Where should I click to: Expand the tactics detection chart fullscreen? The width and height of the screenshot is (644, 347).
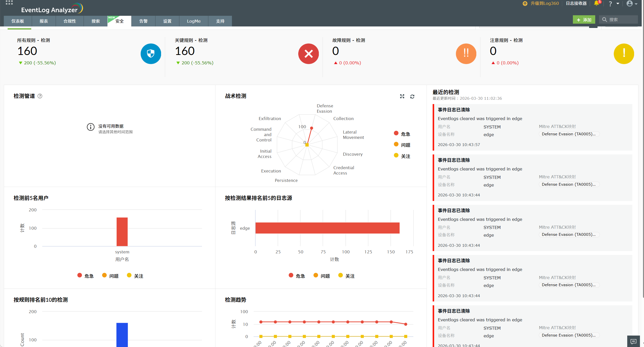pyautogui.click(x=402, y=96)
